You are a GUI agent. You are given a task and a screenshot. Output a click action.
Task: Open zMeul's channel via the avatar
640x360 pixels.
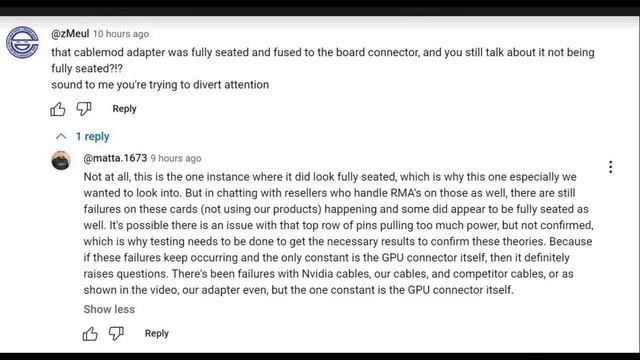coord(22,42)
